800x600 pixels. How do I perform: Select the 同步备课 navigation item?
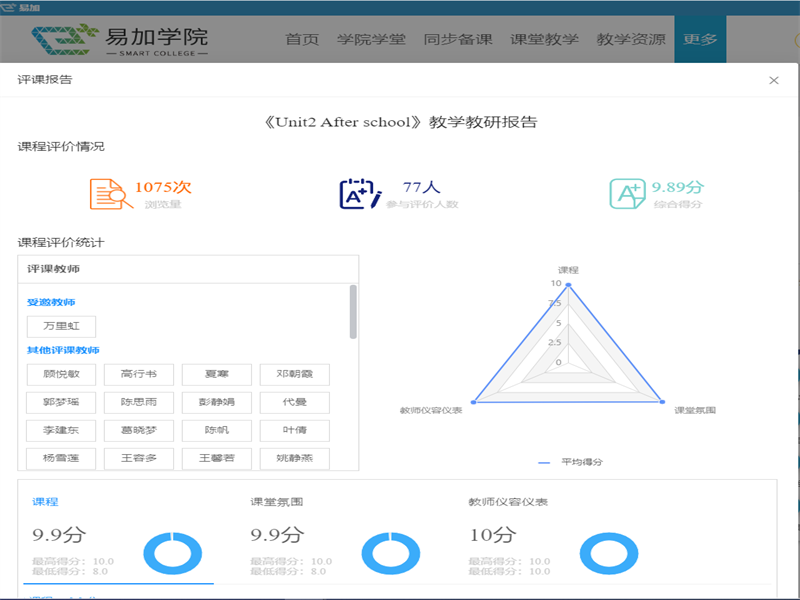(x=458, y=40)
